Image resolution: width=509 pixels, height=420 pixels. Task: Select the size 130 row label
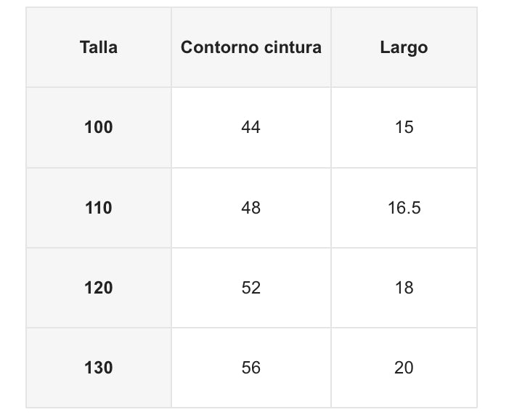tap(99, 368)
